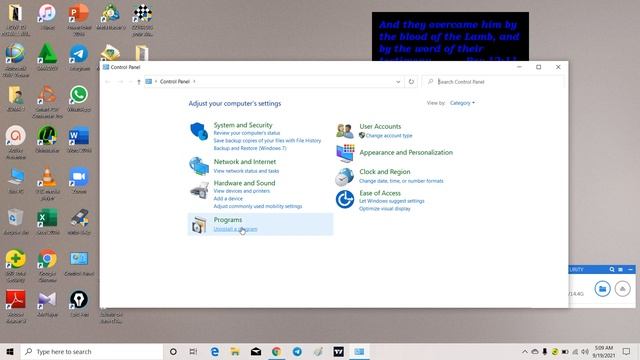
Task: Click the Ease of Access icon
Action: click(x=345, y=200)
